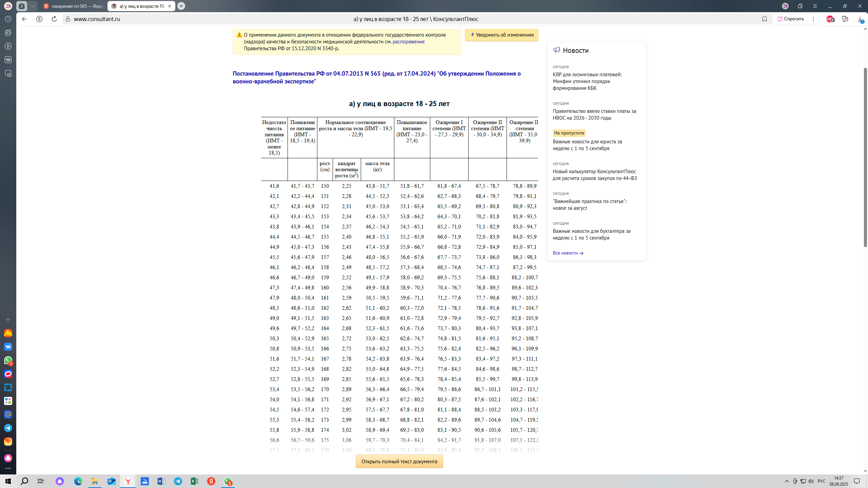Switch to 'ожирение пп 565' Yandex tab
868x488 pixels.
pyautogui.click(x=74, y=6)
